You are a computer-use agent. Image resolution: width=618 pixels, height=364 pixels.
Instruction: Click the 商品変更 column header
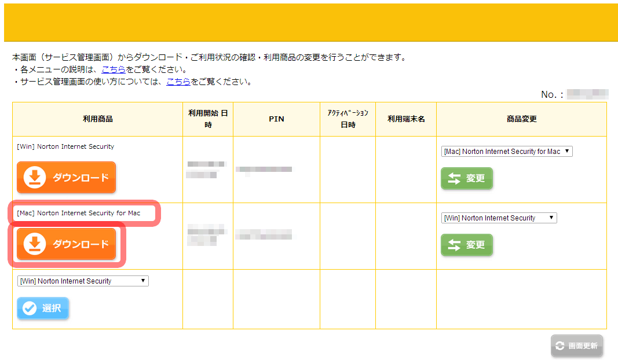pyautogui.click(x=521, y=119)
